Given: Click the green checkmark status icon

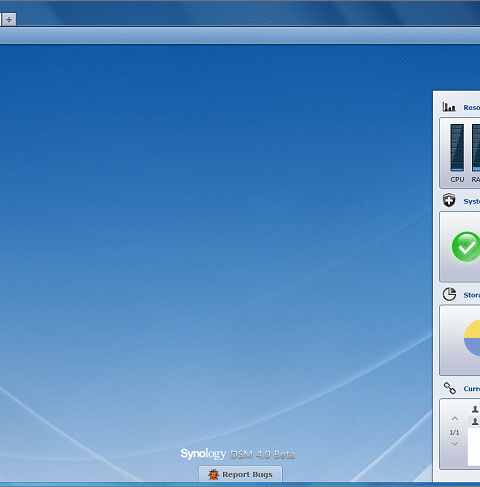Looking at the screenshot, I should coord(466,247).
